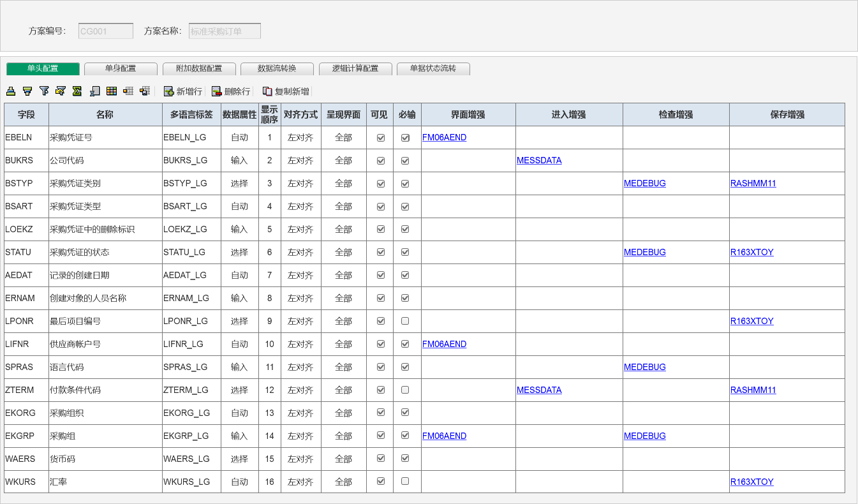Open 数据属性 cell for BSTYP row

[x=239, y=183]
